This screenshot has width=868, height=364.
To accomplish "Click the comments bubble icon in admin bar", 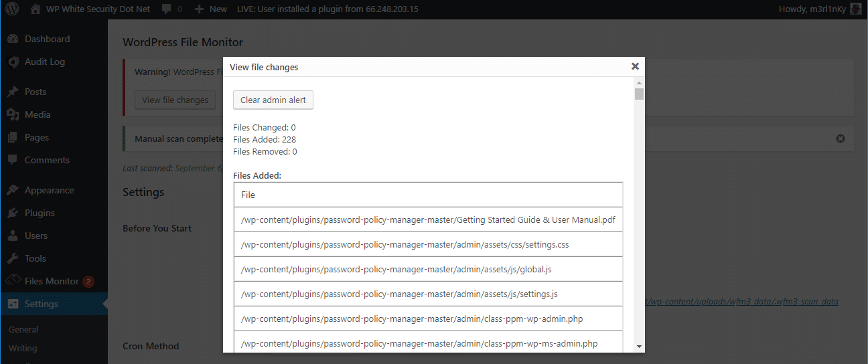I will point(166,9).
